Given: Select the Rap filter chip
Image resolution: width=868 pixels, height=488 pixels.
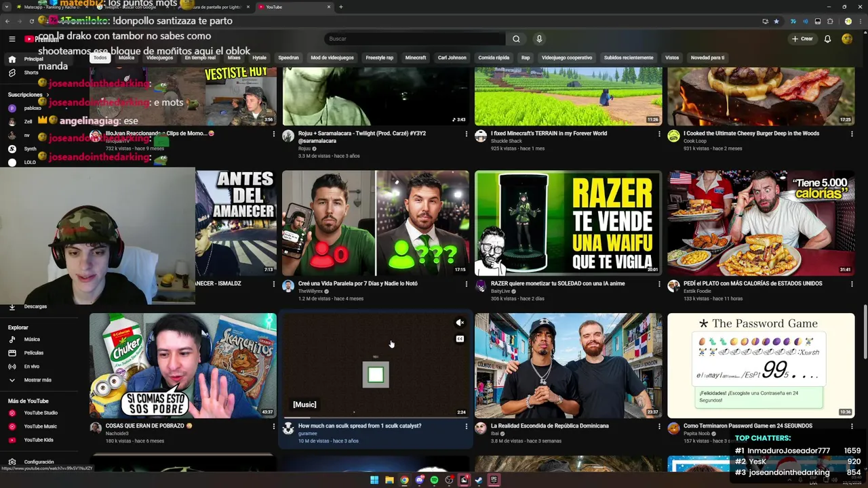Looking at the screenshot, I should click(x=526, y=58).
